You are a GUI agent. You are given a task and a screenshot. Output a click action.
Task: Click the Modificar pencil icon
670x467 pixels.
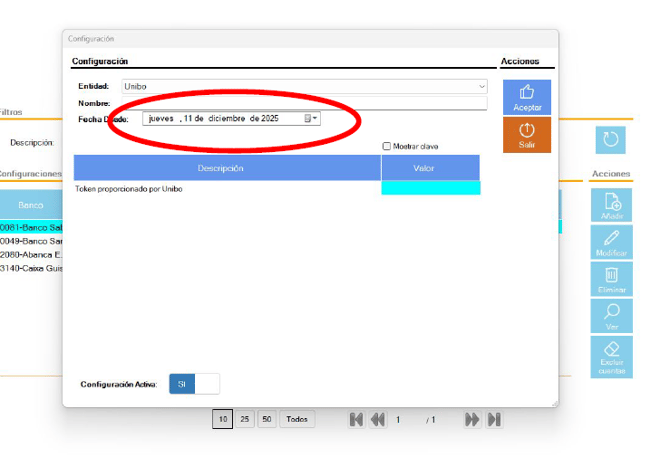point(612,241)
